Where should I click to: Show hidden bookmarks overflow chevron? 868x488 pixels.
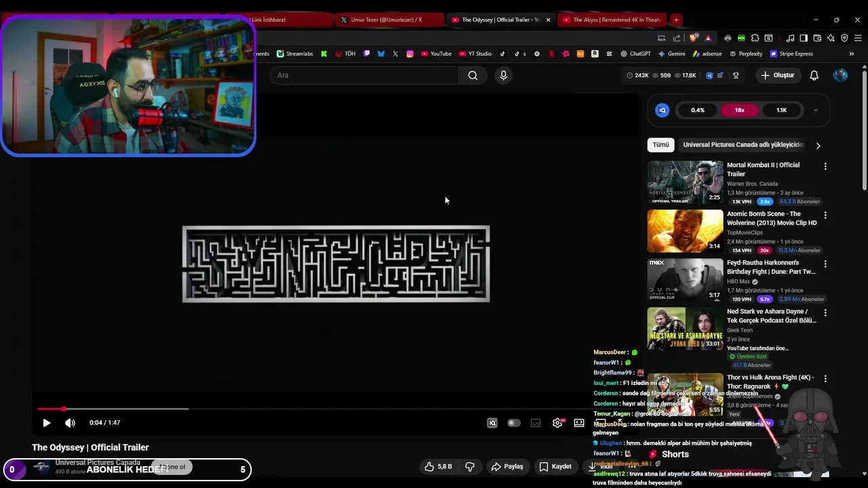(x=851, y=54)
